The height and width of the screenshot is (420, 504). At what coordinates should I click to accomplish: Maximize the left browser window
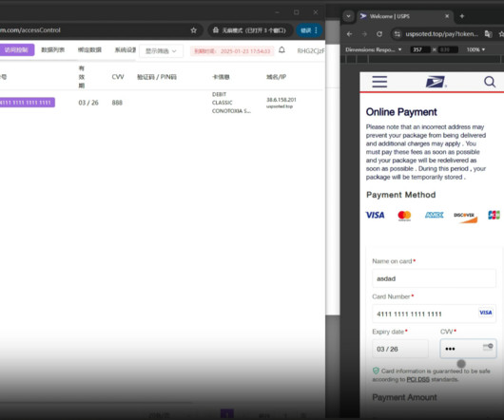[297, 12]
